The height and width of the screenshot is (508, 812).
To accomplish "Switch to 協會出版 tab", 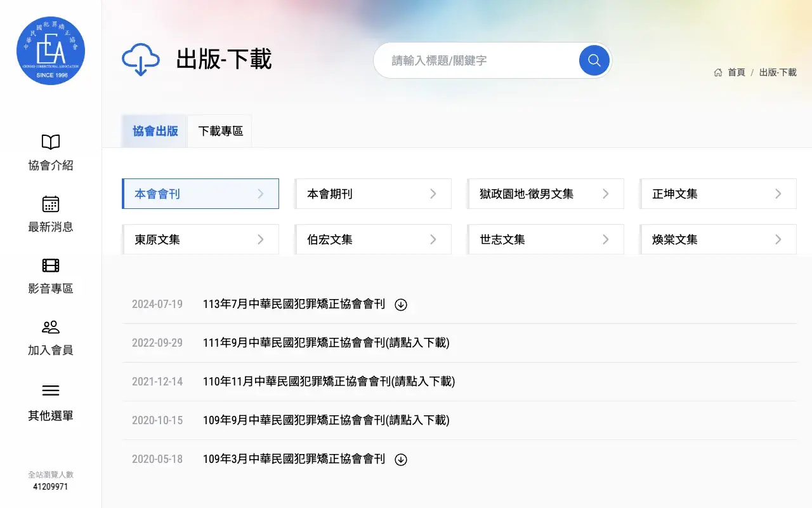I will pos(155,131).
